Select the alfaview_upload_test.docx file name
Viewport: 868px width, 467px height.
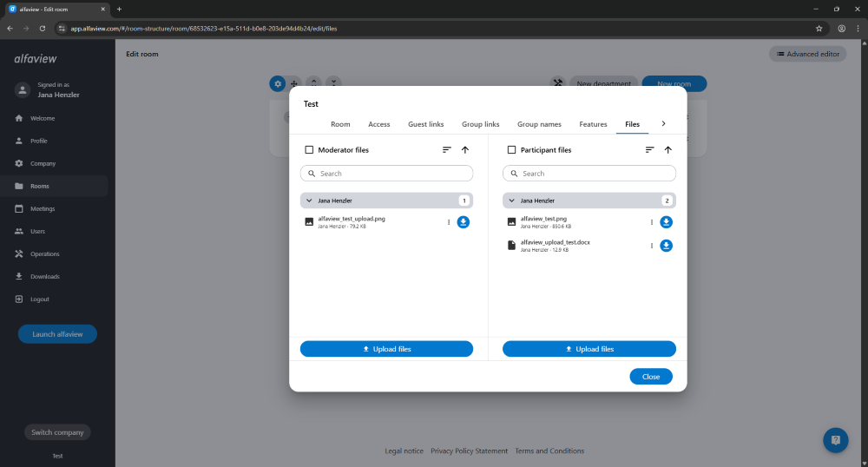[x=556, y=242]
